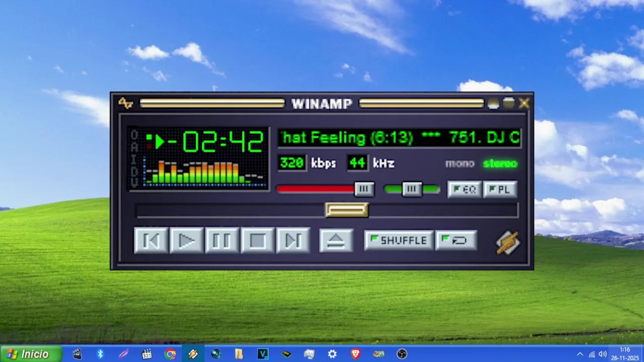Viewport: 644px width, 362px height.
Task: Open the Bluetooth icon in taskbar
Action: coord(100,354)
